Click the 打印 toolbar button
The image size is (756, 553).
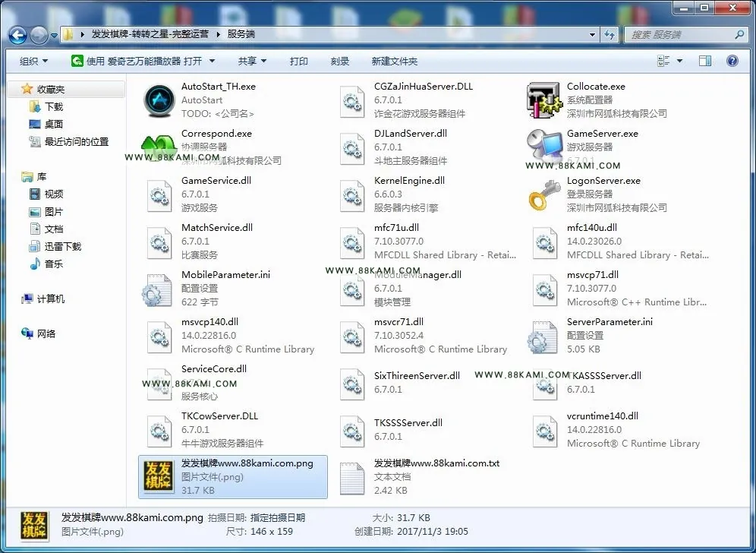pos(298,62)
